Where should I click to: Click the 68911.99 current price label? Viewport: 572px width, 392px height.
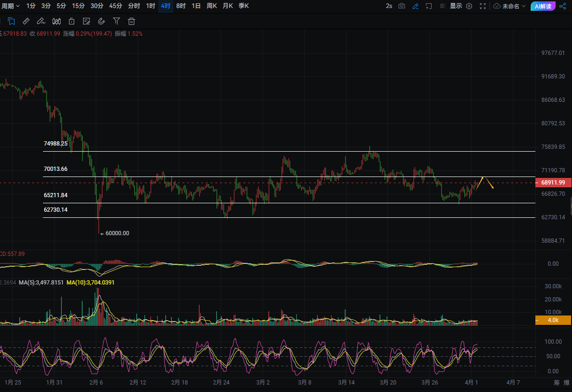point(553,182)
